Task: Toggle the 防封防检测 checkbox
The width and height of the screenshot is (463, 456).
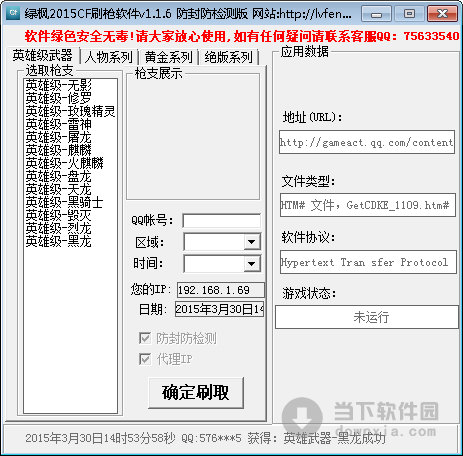Action: (x=145, y=338)
